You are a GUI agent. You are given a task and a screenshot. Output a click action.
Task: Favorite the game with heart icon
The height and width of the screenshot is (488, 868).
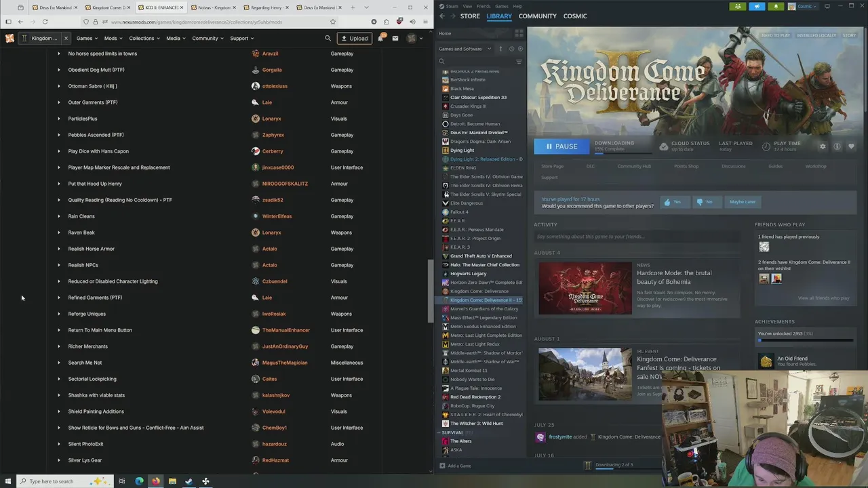[851, 146]
